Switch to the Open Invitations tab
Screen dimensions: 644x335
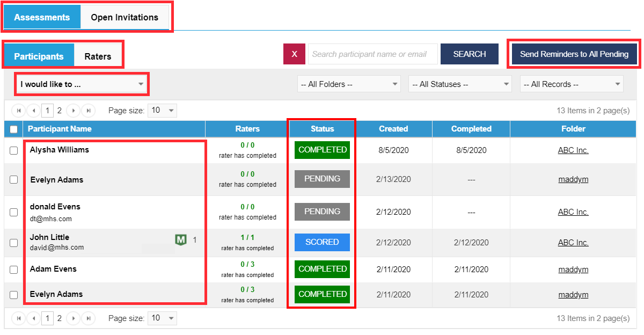(x=125, y=17)
